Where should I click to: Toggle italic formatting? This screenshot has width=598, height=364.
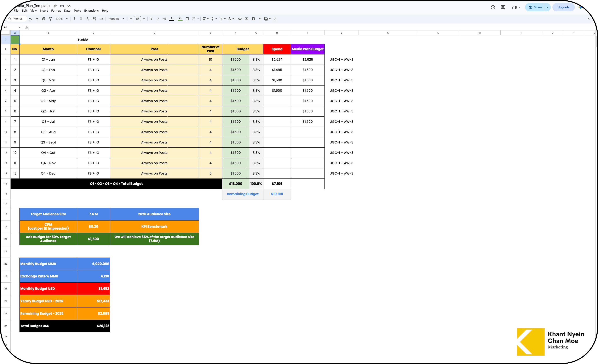158,19
